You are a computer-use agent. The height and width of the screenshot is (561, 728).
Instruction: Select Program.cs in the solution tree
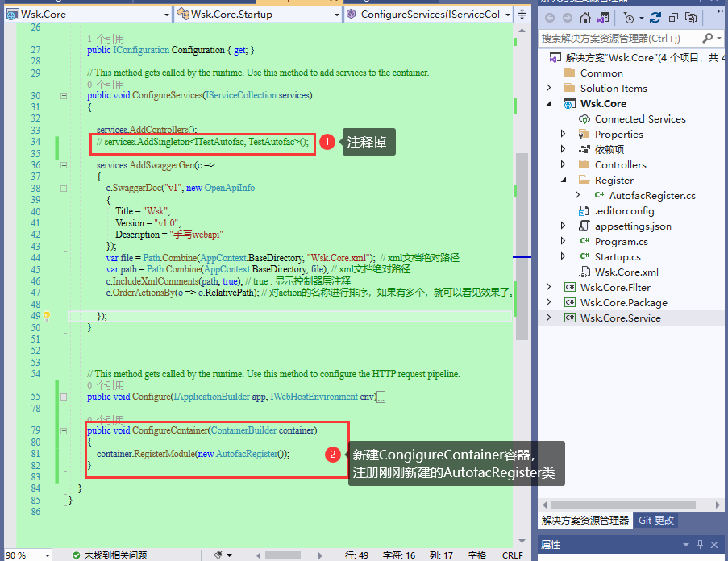coord(622,241)
